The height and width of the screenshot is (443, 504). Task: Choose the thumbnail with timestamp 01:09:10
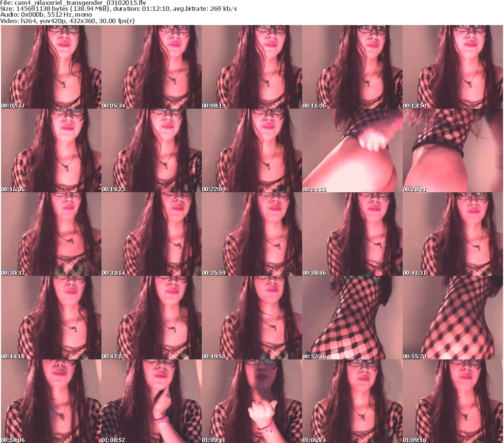coord(453,401)
